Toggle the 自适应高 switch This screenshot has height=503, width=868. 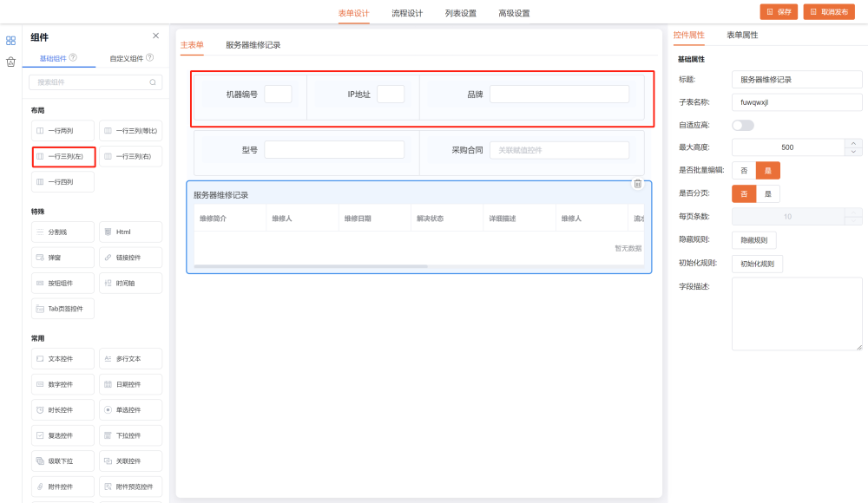tap(742, 125)
